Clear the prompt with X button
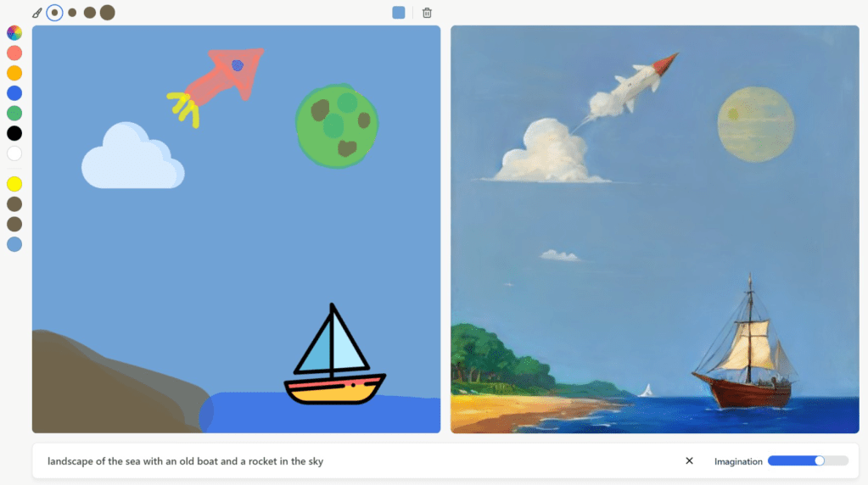868x485 pixels. 689,460
